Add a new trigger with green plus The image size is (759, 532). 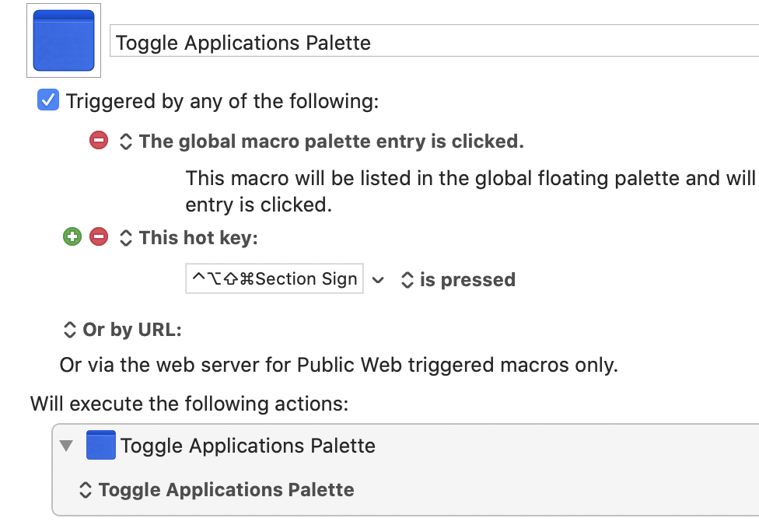tap(72, 236)
